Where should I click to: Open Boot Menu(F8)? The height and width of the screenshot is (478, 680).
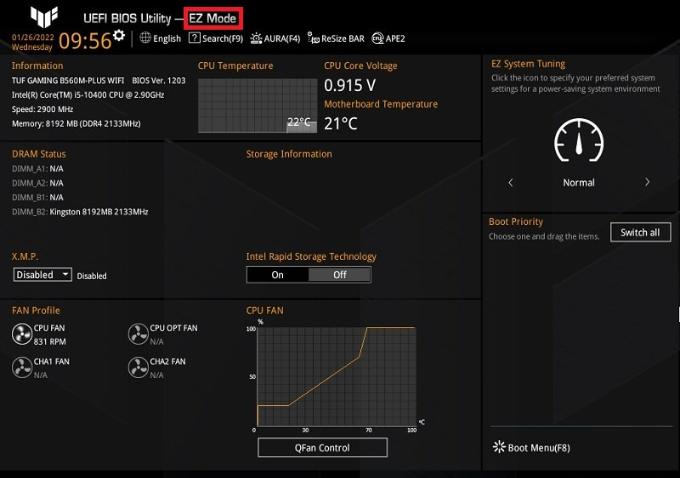point(532,448)
